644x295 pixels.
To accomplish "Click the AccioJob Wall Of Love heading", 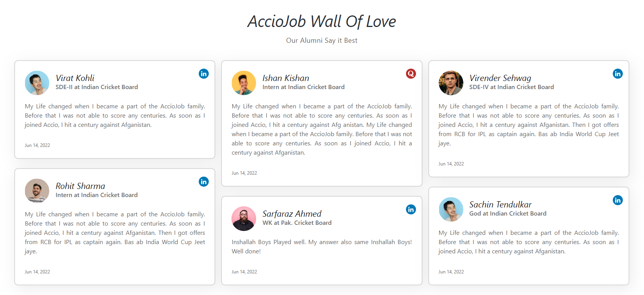I will click(322, 22).
